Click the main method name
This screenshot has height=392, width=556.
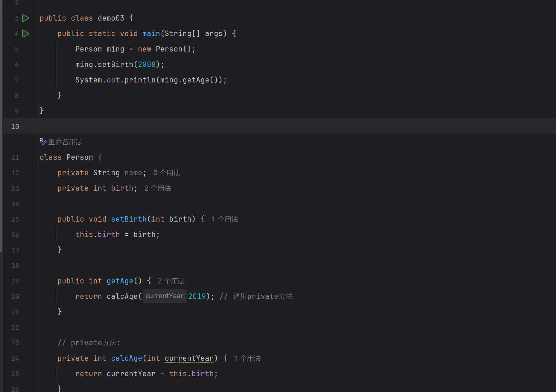tap(151, 34)
